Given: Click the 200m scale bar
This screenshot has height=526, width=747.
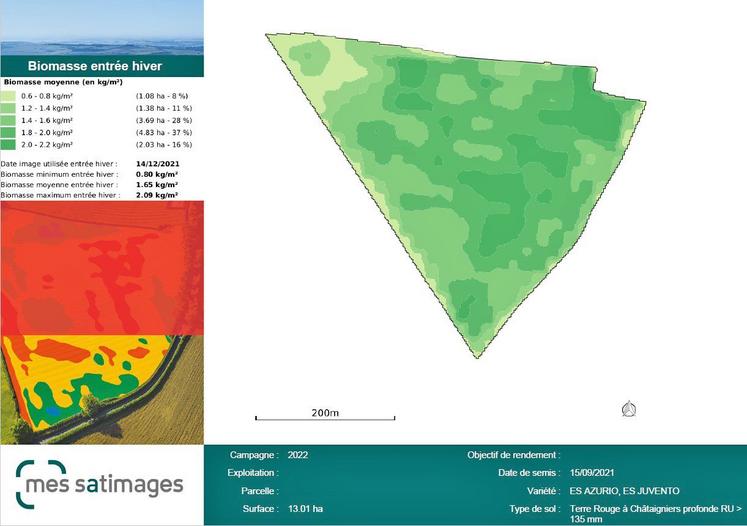Looking at the screenshot, I should 325,414.
